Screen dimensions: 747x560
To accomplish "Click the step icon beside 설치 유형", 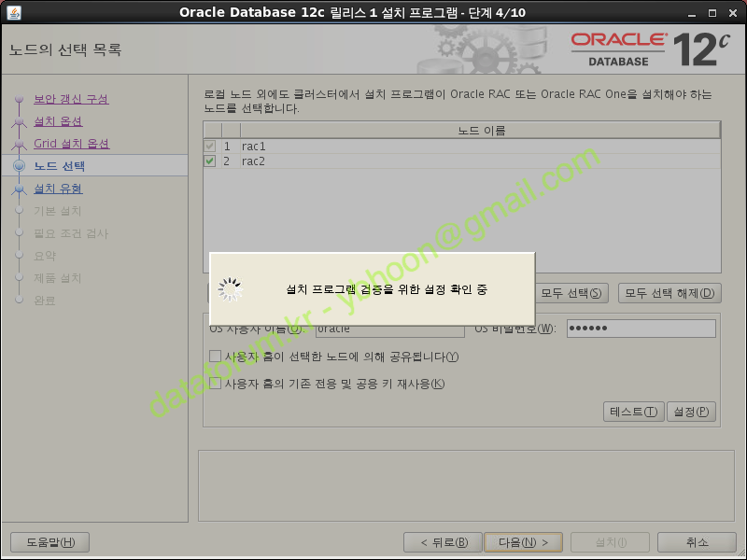I will [x=19, y=189].
